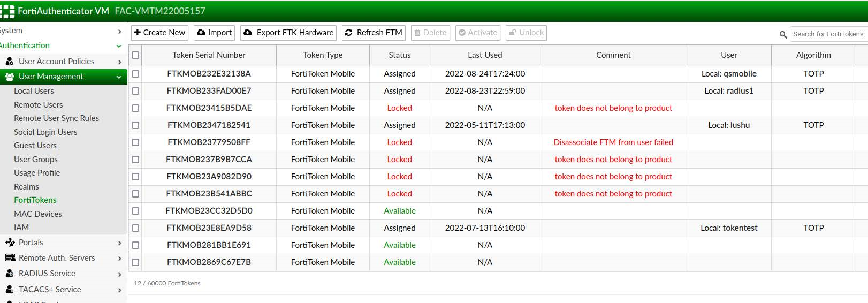Check the box for FTKMOB232E32138A
This screenshot has height=303, width=868.
click(x=135, y=74)
